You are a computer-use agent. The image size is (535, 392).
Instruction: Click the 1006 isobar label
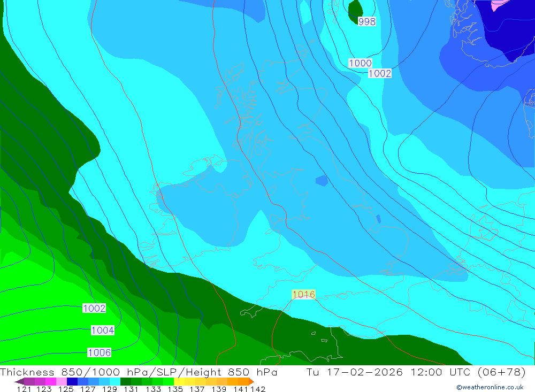(x=100, y=352)
